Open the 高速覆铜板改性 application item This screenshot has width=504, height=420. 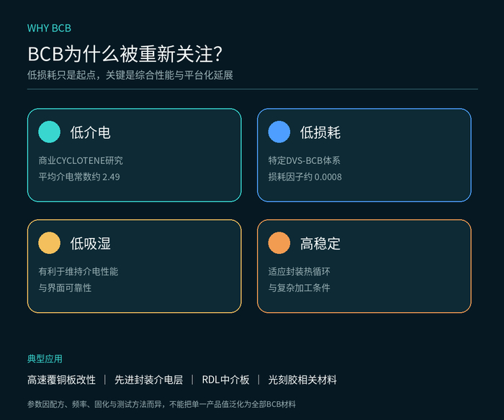pos(61,380)
